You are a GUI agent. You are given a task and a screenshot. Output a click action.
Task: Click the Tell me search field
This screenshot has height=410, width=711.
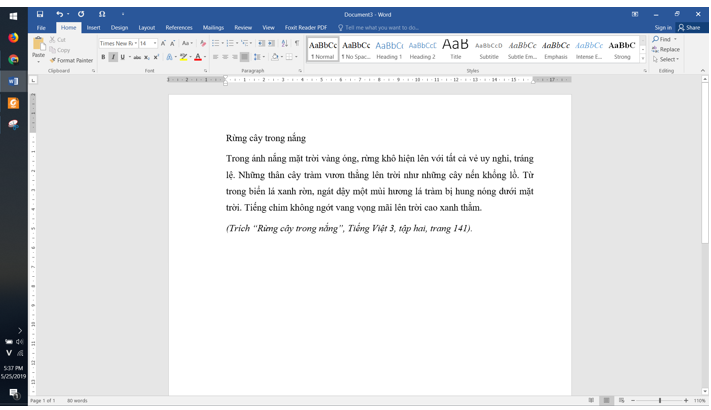point(379,28)
